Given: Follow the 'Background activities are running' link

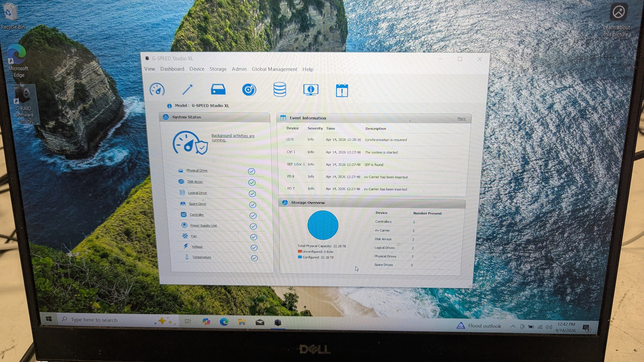Looking at the screenshot, I should tap(233, 138).
